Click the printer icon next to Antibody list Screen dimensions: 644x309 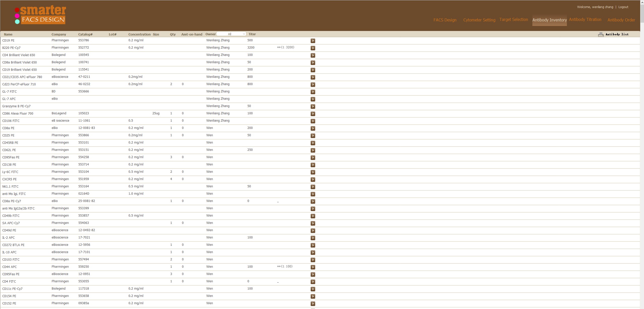600,35
